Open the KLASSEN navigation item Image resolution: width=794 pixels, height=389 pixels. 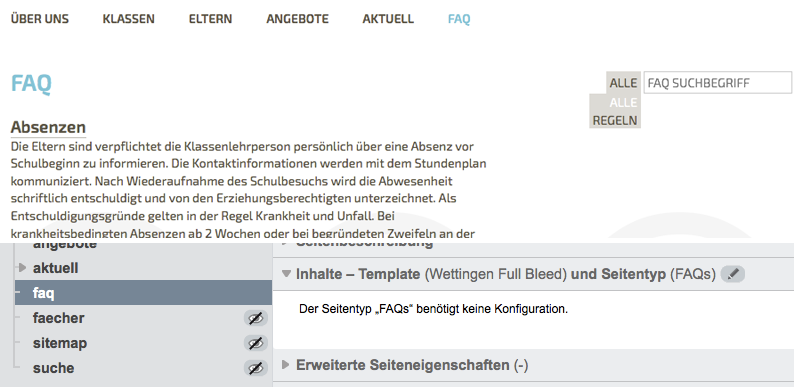[129, 19]
